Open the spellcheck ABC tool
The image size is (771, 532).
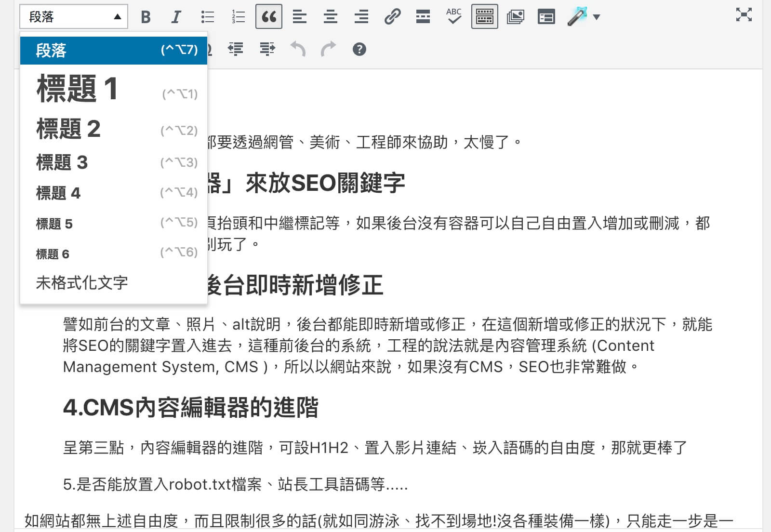pyautogui.click(x=453, y=17)
